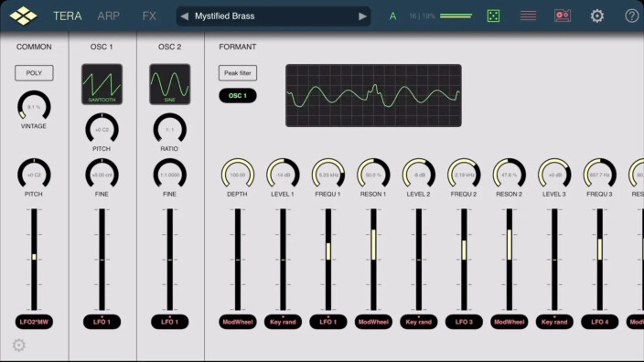Click the FREQU 1 modulation amount slider
This screenshot has height=362, width=644.
328,260
